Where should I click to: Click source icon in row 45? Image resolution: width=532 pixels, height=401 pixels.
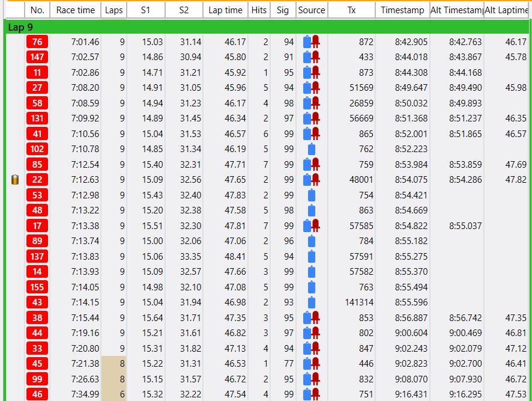312,364
